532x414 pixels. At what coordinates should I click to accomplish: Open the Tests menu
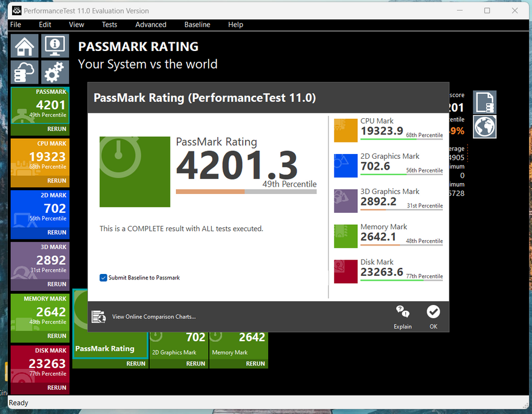tap(109, 24)
